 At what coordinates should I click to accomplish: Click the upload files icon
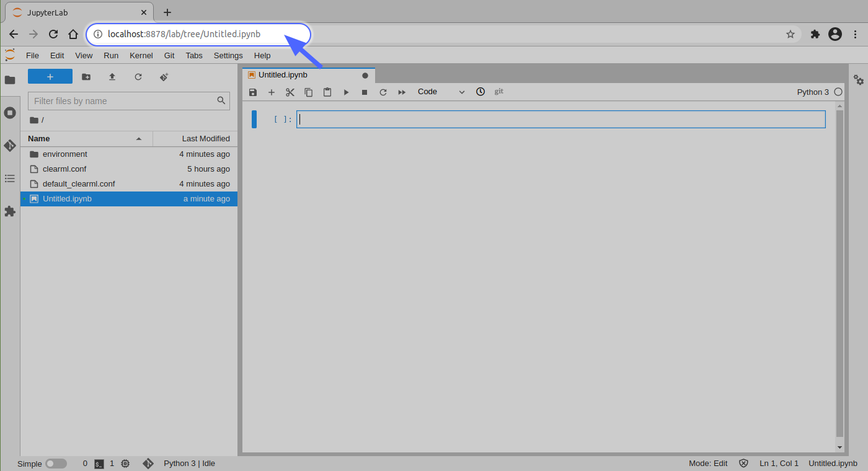pyautogui.click(x=112, y=77)
